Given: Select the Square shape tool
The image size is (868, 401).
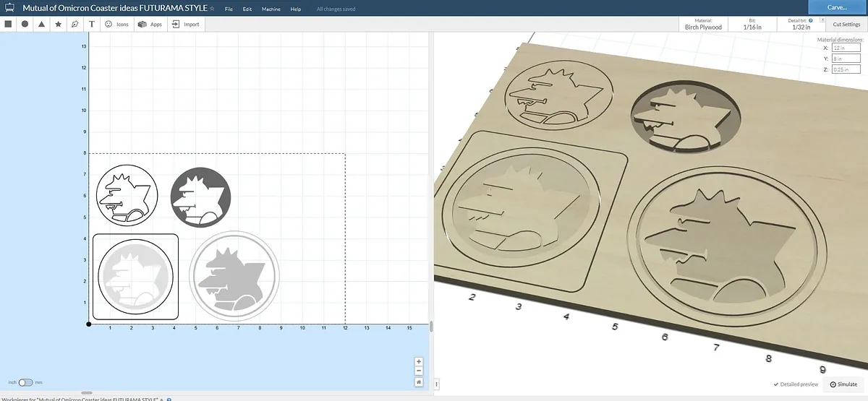Looking at the screenshot, I should click(x=8, y=24).
